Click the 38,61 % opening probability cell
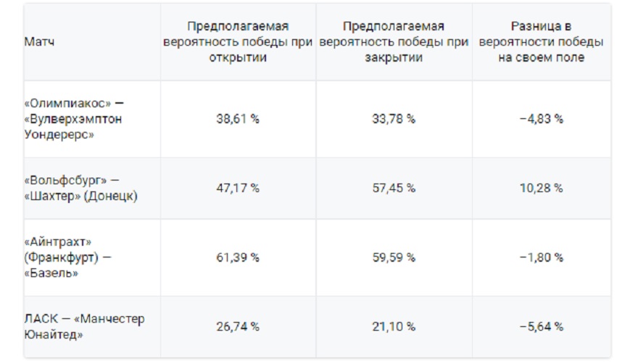Image resolution: width=638 pixels, height=364 pixels. pos(238,119)
